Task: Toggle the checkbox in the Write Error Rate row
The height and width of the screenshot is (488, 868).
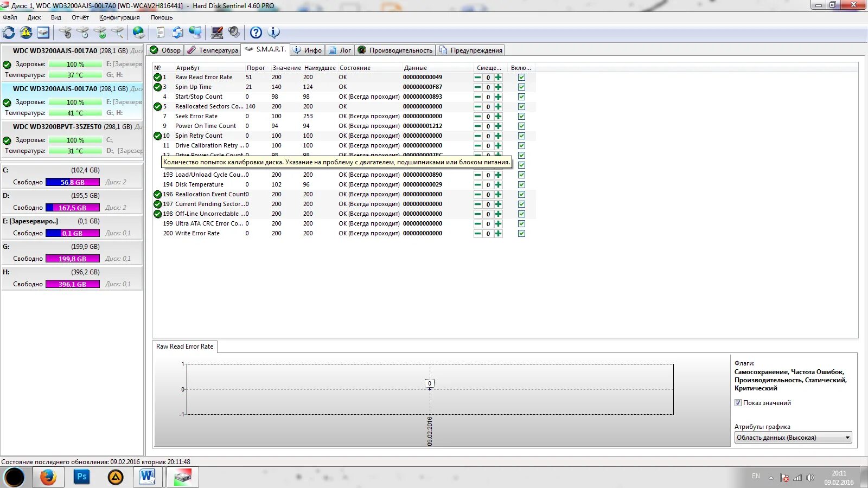Action: pyautogui.click(x=521, y=234)
